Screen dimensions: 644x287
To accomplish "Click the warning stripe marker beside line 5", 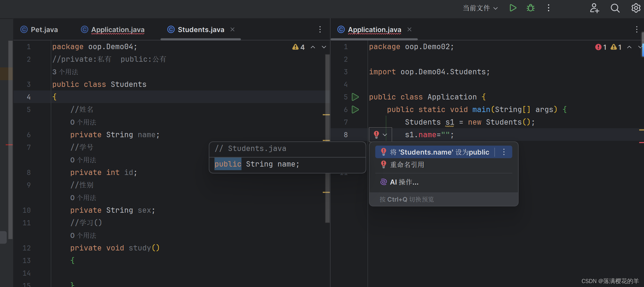I will 326,115.
